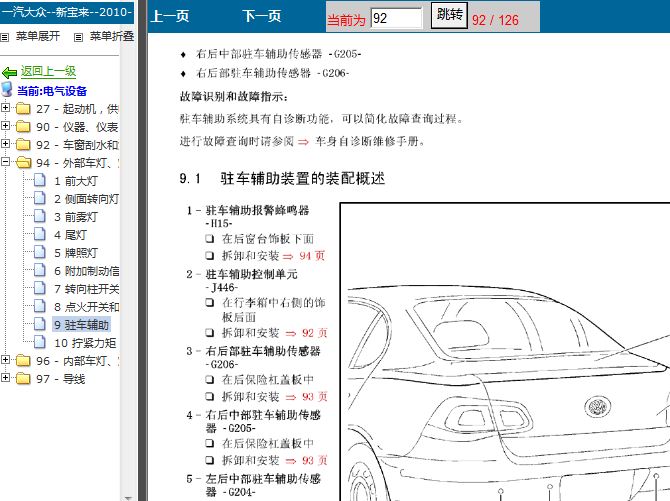Expand the 96 - 内部车灯 folder node
The image size is (670, 501).
5,360
